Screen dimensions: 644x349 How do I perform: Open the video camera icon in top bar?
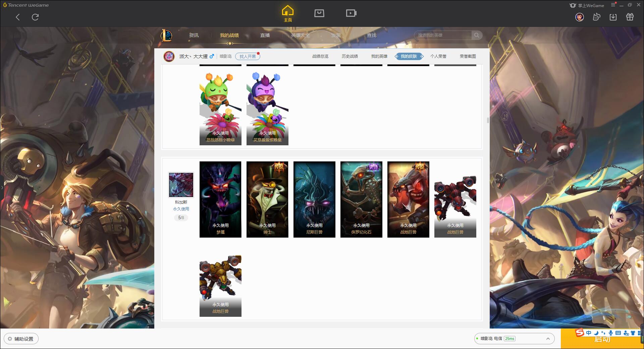(x=351, y=13)
